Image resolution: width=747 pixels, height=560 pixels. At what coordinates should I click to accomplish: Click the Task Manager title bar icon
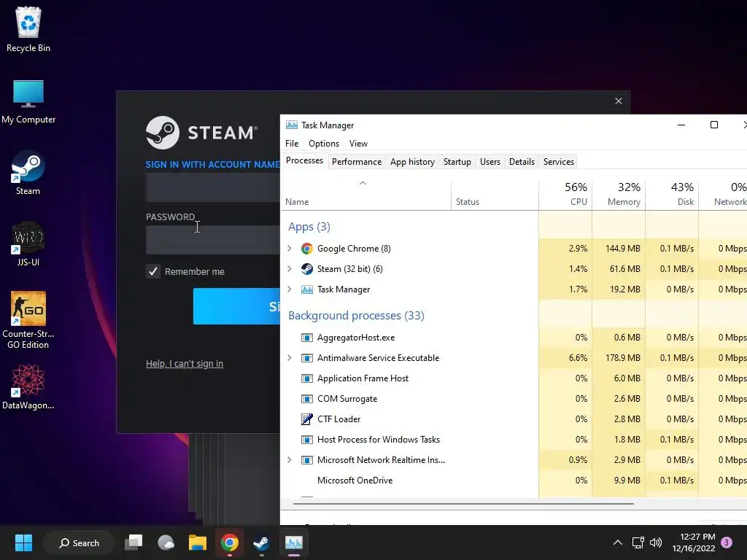click(292, 125)
